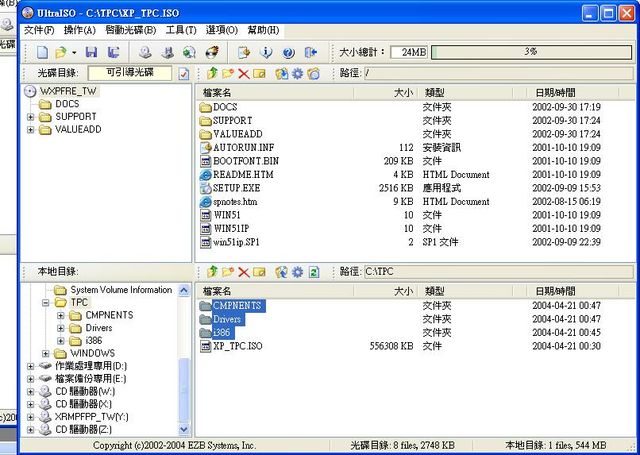This screenshot has width=640, height=455.
Task: Open the 啓動光碟(B) menu
Action: 131,30
